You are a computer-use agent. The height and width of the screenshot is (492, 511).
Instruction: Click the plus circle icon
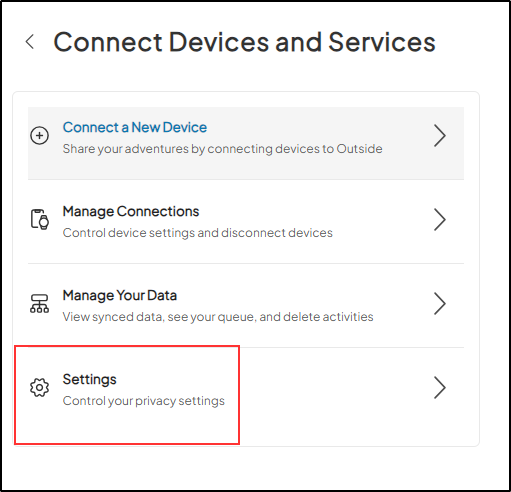[39, 136]
